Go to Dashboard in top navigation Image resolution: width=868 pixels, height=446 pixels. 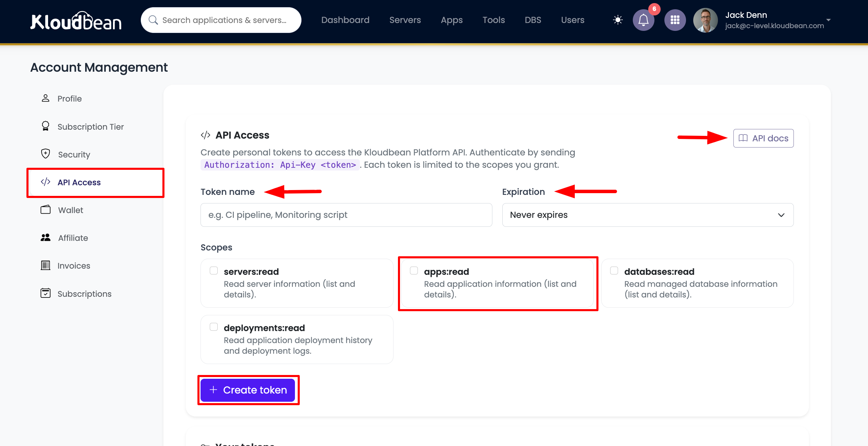pos(345,20)
